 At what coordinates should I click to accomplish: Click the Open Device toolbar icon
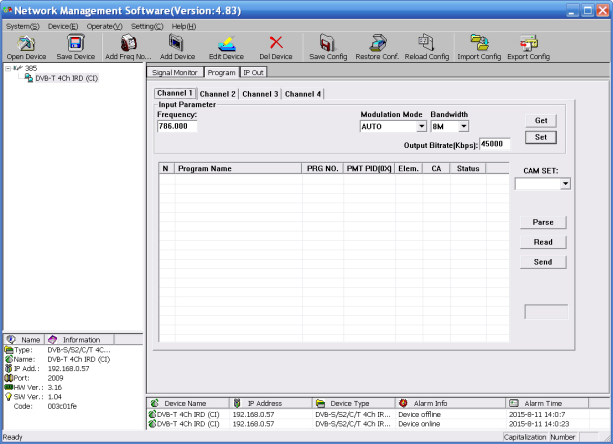click(x=27, y=43)
